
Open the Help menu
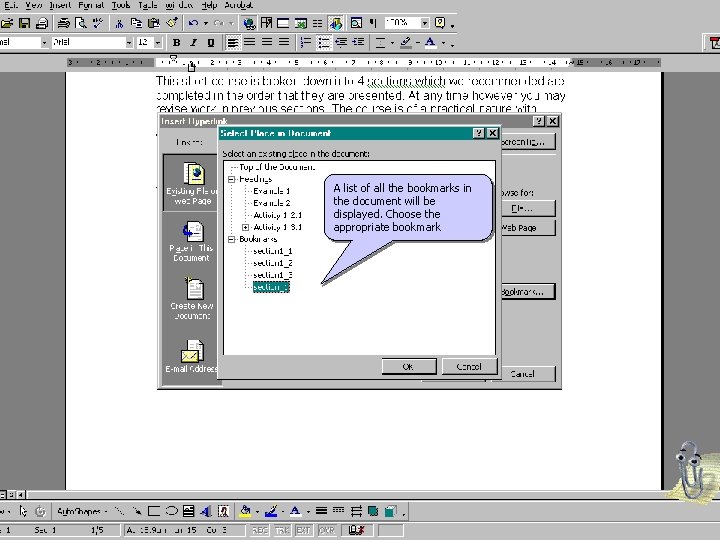coord(209,5)
